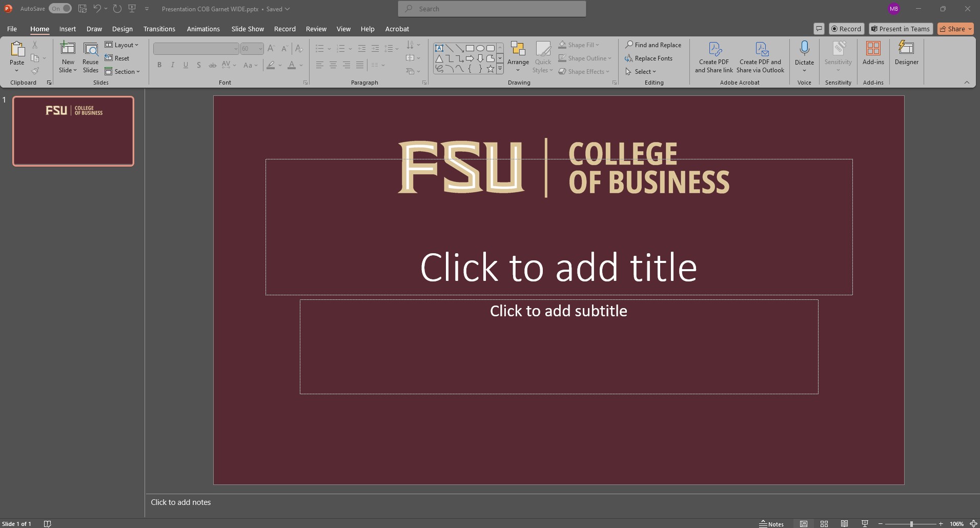Expand the Section dropdown
This screenshot has height=528, width=980.
pos(122,72)
